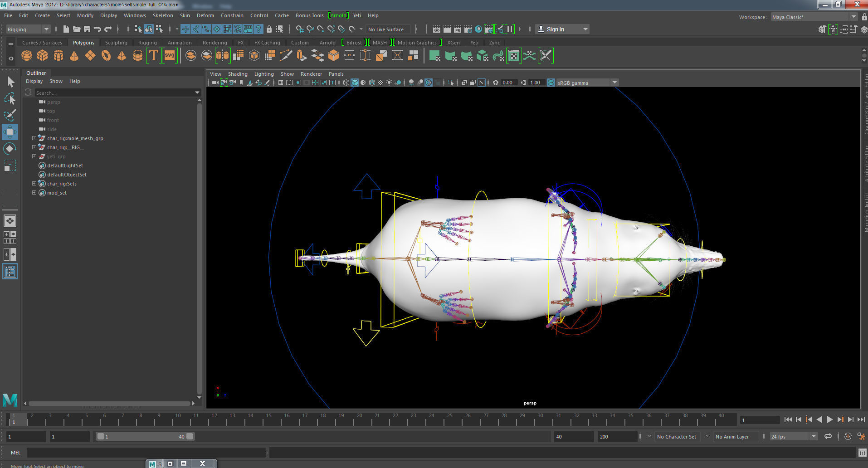Click the Open Scene folder icon
868x468 pixels.
pyautogui.click(x=77, y=29)
